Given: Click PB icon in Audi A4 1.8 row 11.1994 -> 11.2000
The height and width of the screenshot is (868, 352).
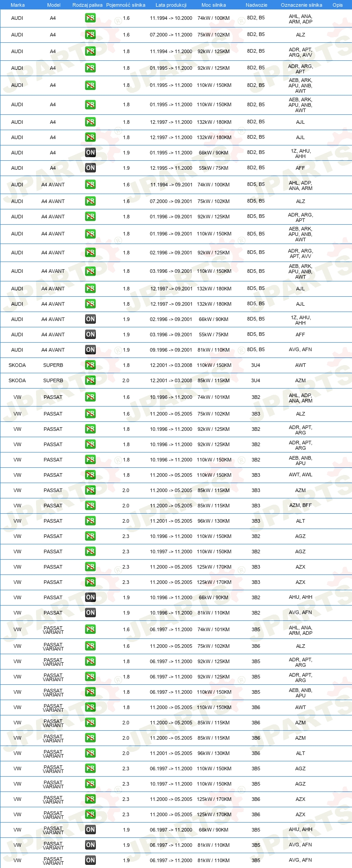Looking at the screenshot, I should [x=90, y=51].
